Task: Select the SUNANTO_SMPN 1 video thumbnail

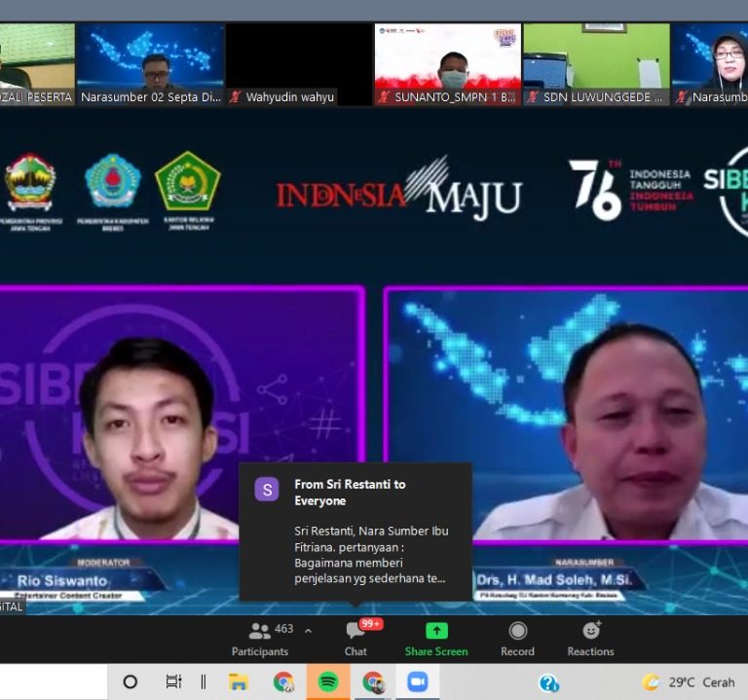Action: (448, 64)
